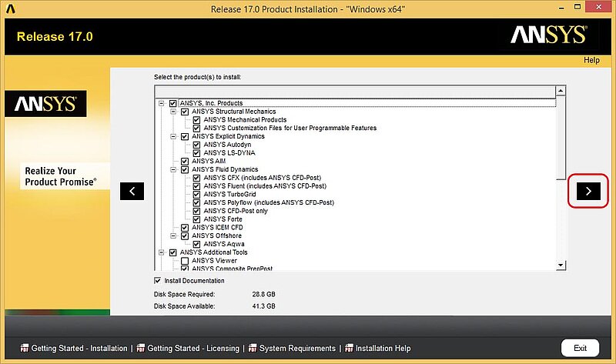Click the ANSYS app icon in title bar
616x364 pixels.
click(x=11, y=8)
